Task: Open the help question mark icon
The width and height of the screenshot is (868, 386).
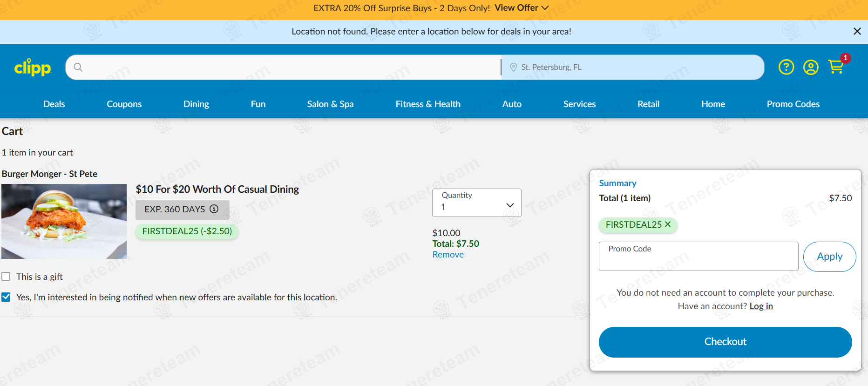Action: point(786,67)
